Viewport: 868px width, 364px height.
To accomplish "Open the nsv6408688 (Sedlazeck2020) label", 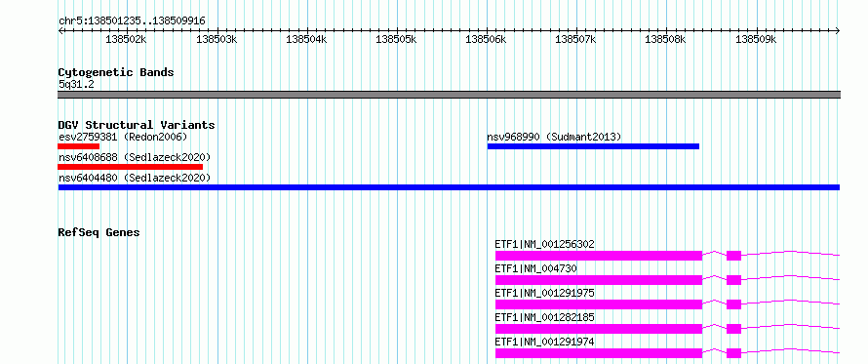I will click(135, 157).
